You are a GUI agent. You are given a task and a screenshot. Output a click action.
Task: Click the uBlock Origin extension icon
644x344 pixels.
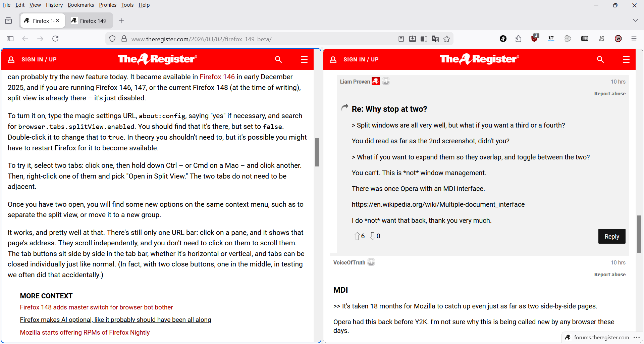534,39
